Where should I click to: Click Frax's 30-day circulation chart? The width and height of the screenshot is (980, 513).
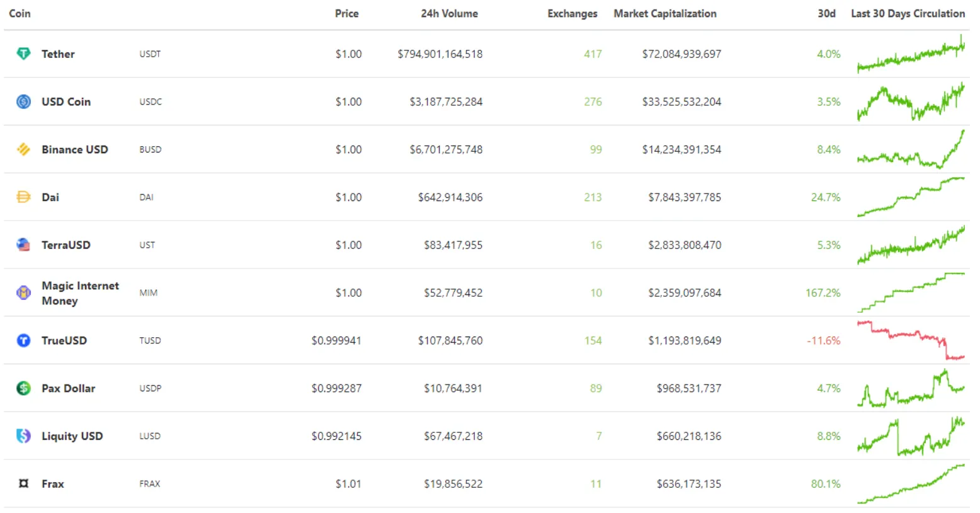click(x=910, y=483)
